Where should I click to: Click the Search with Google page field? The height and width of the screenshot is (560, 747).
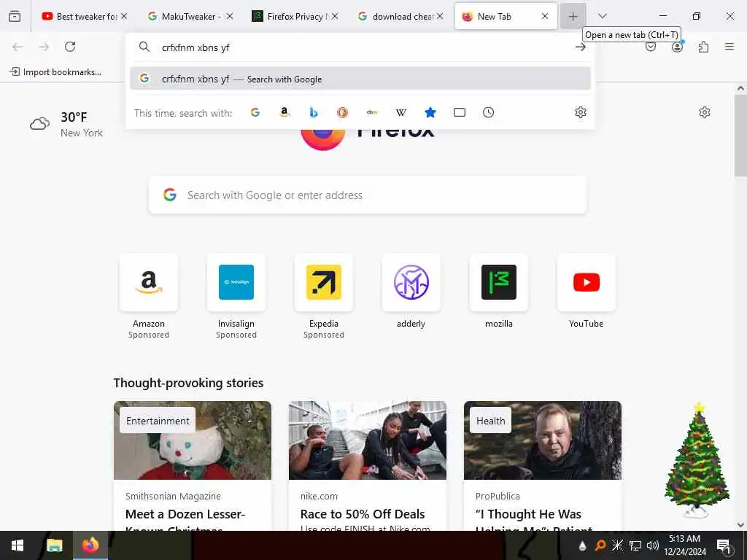tap(368, 195)
